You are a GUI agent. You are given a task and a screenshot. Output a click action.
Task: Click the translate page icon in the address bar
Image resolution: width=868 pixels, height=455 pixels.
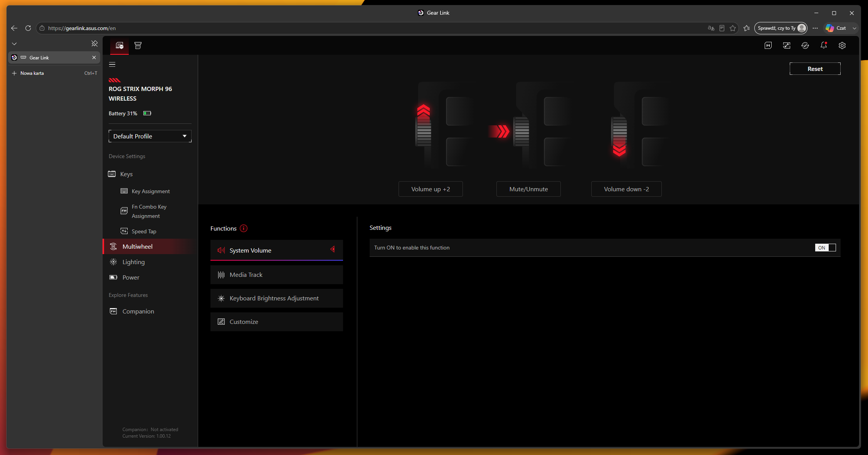click(x=711, y=28)
